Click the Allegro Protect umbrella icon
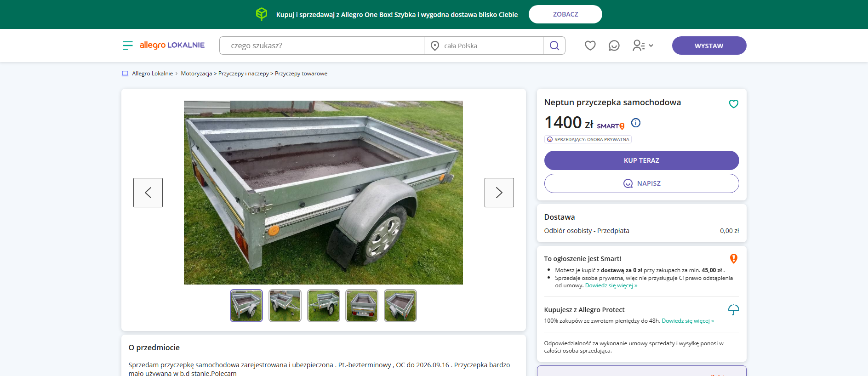 (733, 310)
